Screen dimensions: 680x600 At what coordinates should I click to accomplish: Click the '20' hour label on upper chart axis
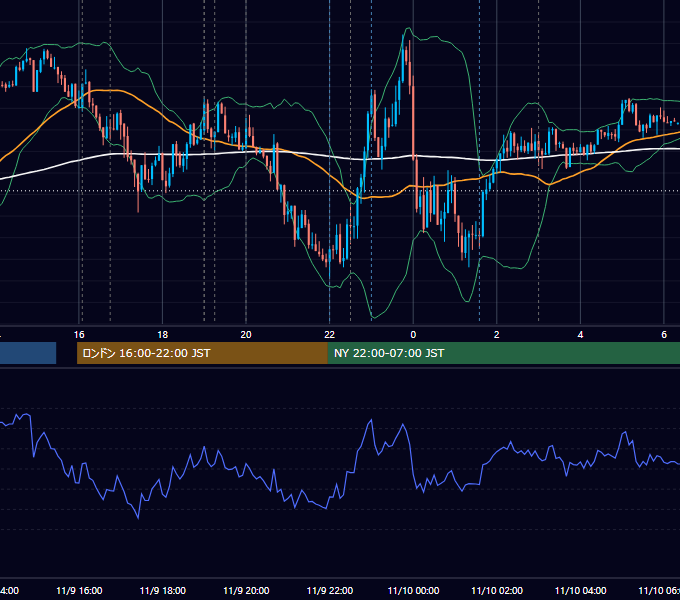click(246, 335)
